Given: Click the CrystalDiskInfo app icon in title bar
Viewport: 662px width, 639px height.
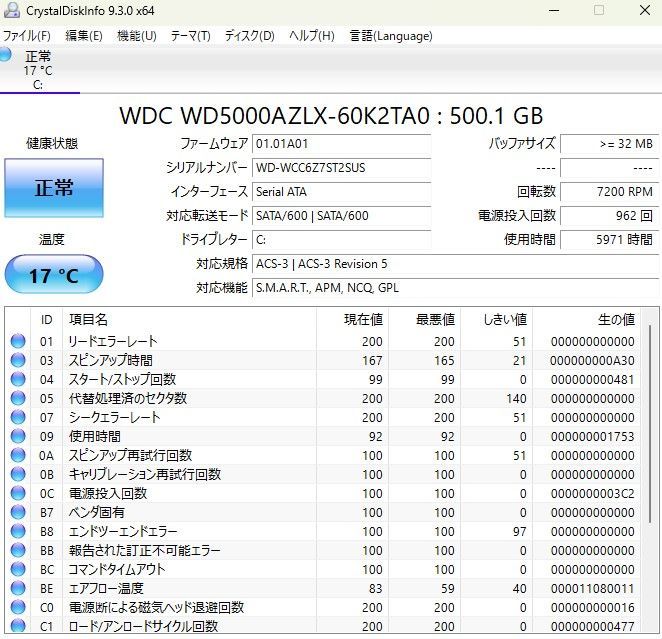Looking at the screenshot, I should click(11, 10).
